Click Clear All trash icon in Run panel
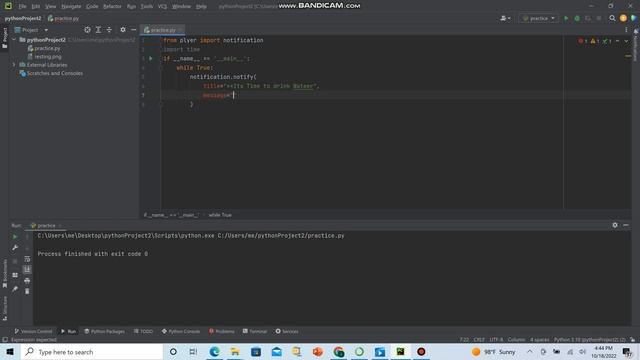Screen dimensions: 640x360 (x=27, y=291)
